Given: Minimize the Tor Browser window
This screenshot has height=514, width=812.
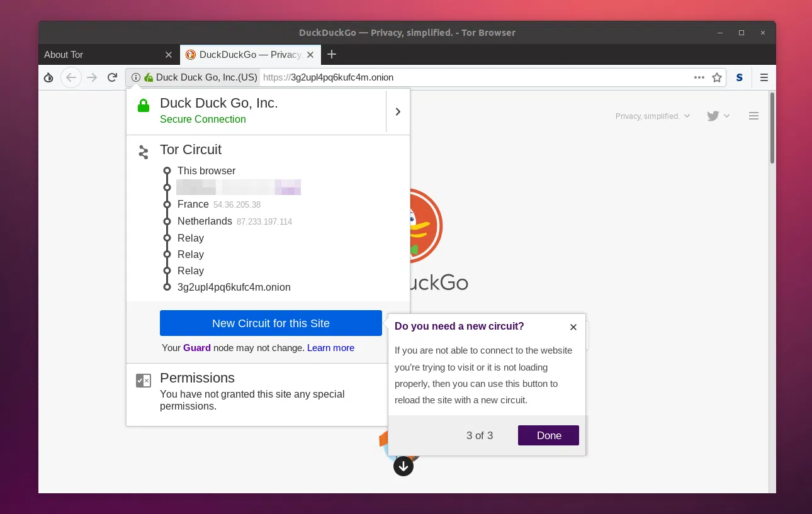Looking at the screenshot, I should tap(720, 32).
